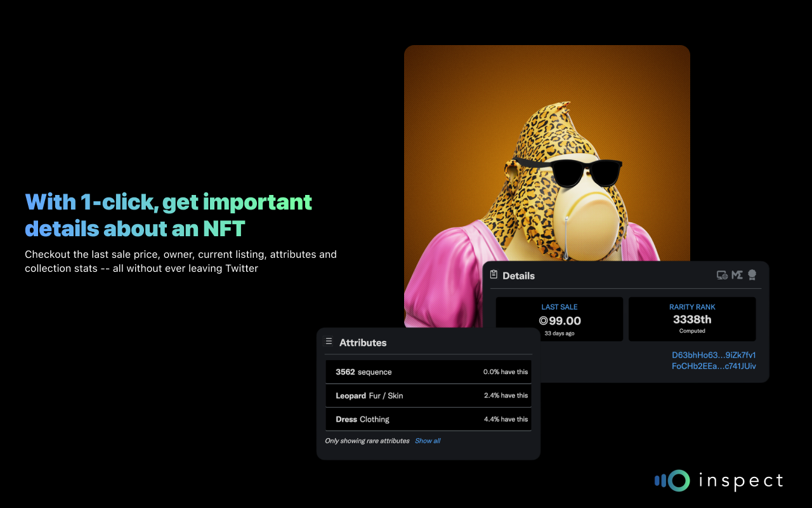
Task: Click the Only showing rare attributes text
Action: 367,440
